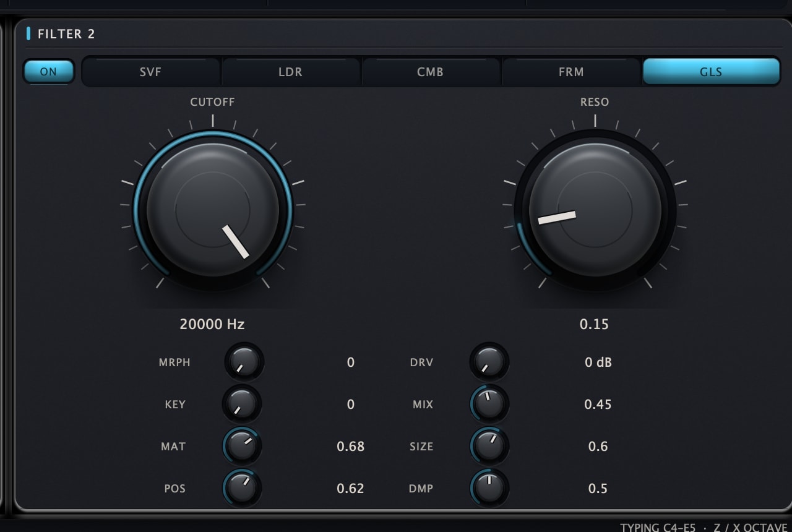Click the 20000 Hz cutoff value
Image resolution: width=792 pixels, height=532 pixels.
click(212, 324)
